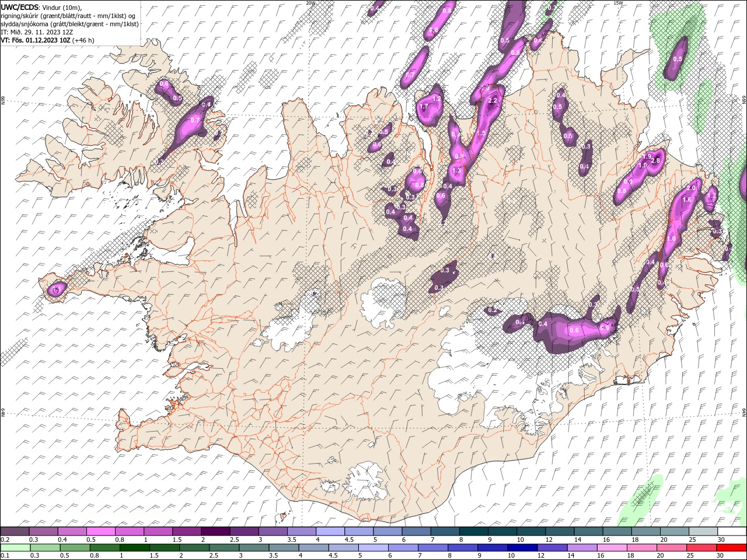Click the 15W longitude label at top
Image resolution: width=747 pixels, height=560 pixels.
[618, 3]
